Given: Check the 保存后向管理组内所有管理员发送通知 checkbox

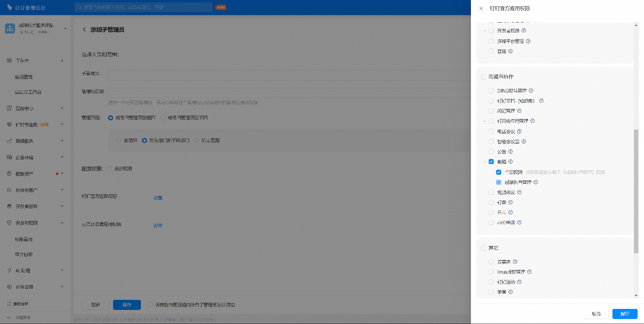Looking at the screenshot, I should 150,305.
